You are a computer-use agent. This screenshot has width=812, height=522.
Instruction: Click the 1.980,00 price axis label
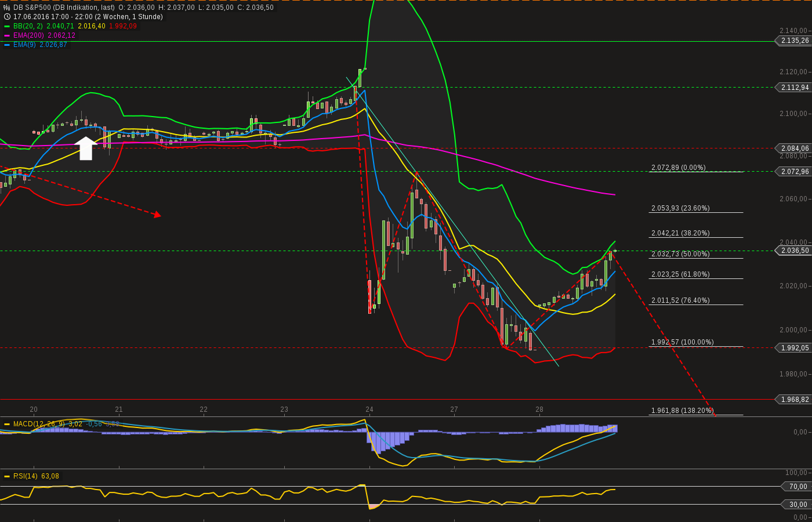(x=793, y=374)
